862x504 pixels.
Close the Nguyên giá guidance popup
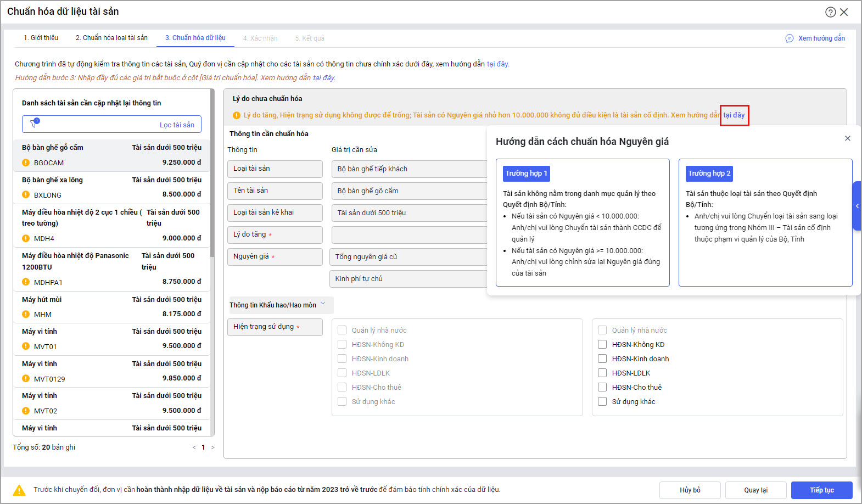click(847, 138)
